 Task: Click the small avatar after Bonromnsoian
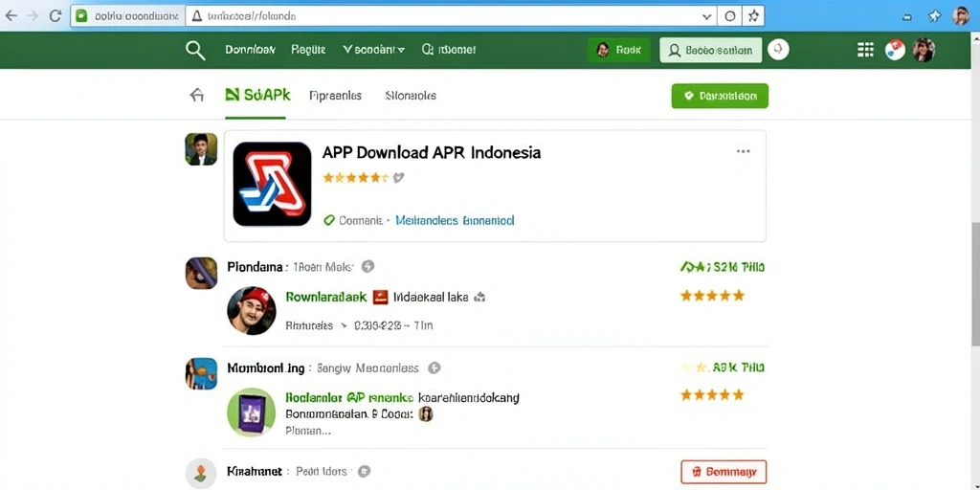[x=426, y=413]
